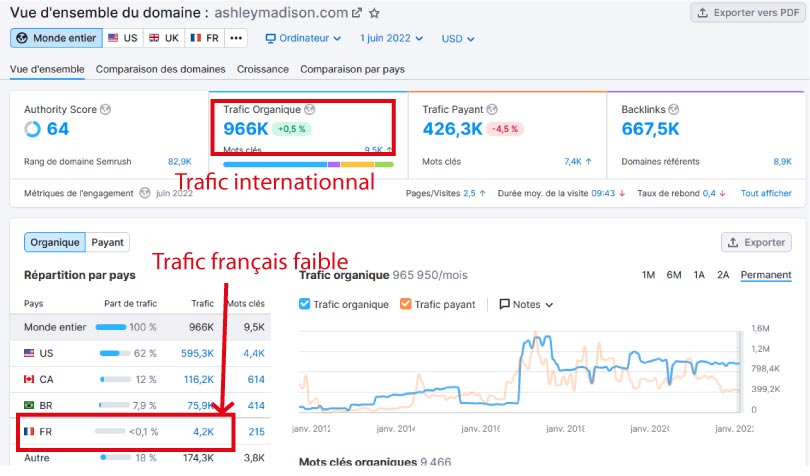The height and width of the screenshot is (476, 810).
Task: Click paid keywords 7,4K link
Action: (x=573, y=162)
